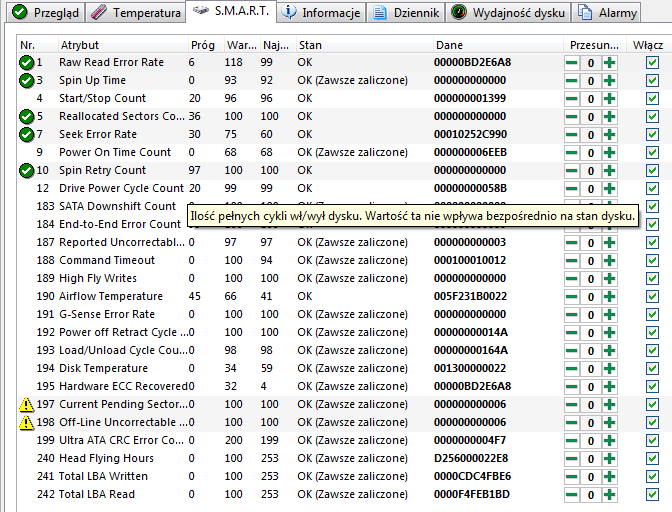Increase offset for Total LBA Read
The height and width of the screenshot is (512, 672).
[609, 495]
